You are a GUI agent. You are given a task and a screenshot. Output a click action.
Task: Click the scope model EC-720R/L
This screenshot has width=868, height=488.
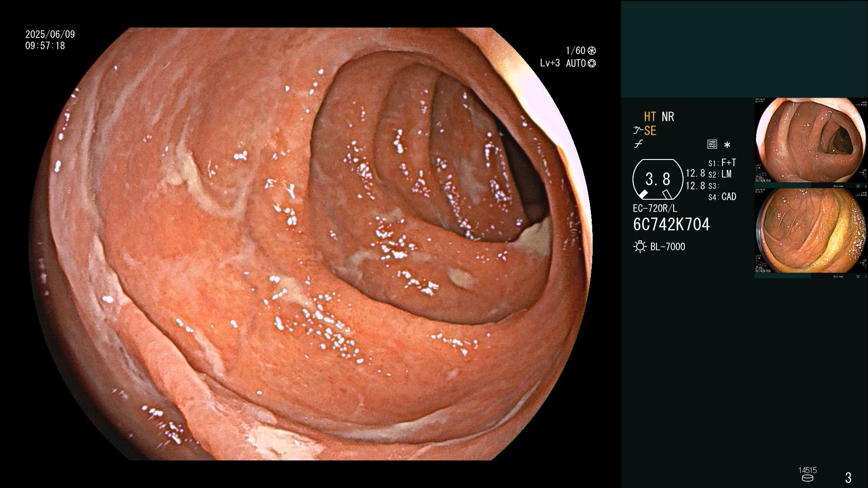(x=655, y=208)
